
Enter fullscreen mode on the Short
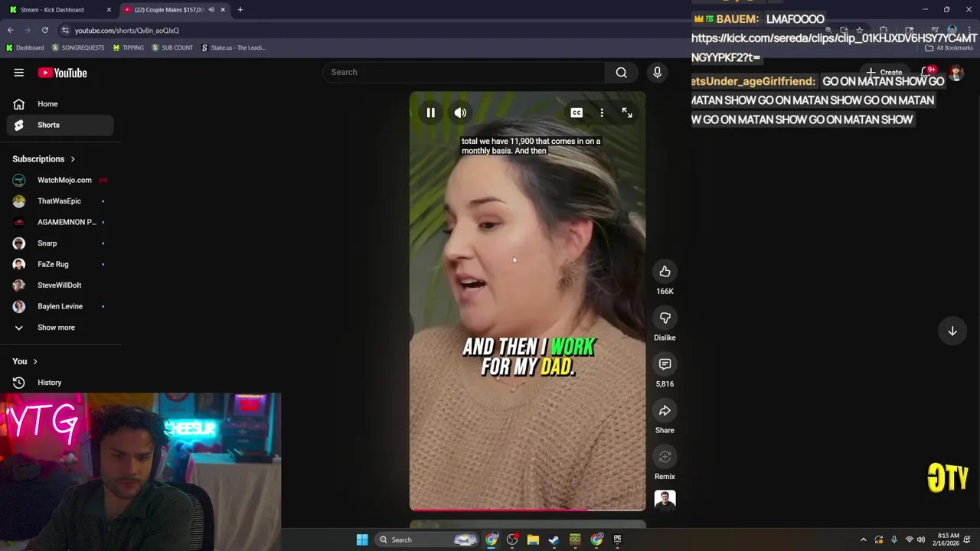pyautogui.click(x=627, y=112)
